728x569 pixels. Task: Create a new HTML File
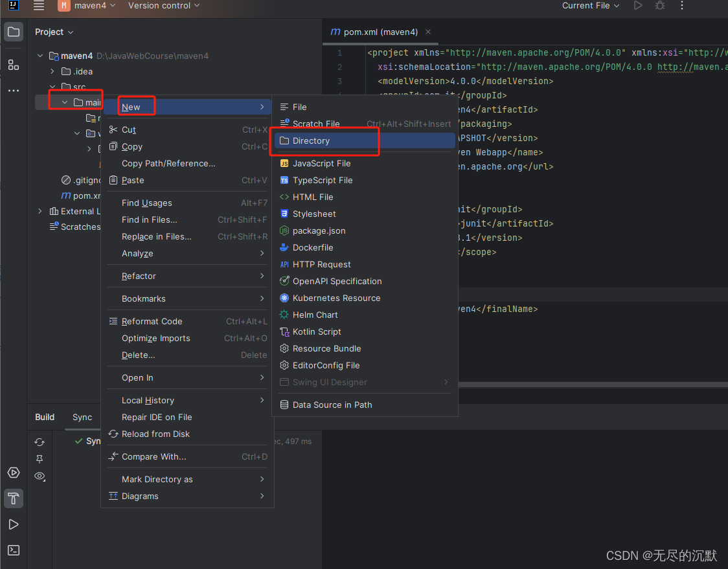click(363, 197)
